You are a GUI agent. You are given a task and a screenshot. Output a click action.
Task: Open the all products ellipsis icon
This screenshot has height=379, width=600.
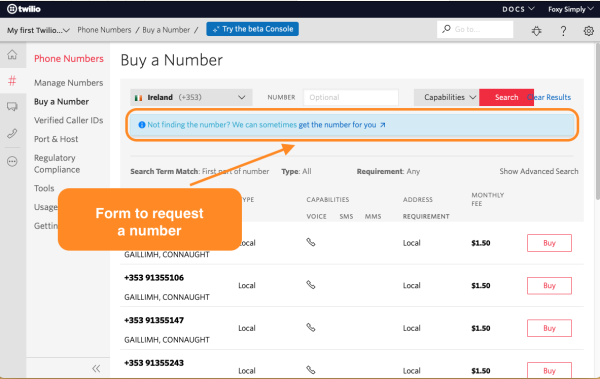point(12,162)
